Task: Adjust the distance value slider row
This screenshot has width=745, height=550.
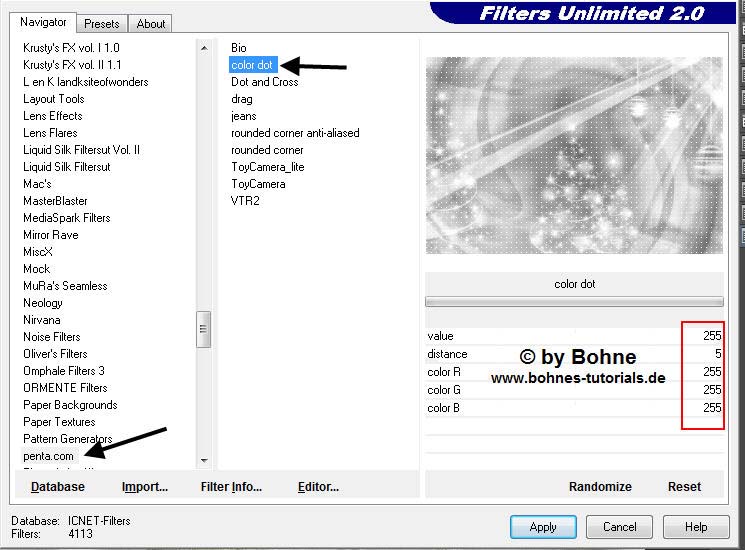Action: point(574,354)
